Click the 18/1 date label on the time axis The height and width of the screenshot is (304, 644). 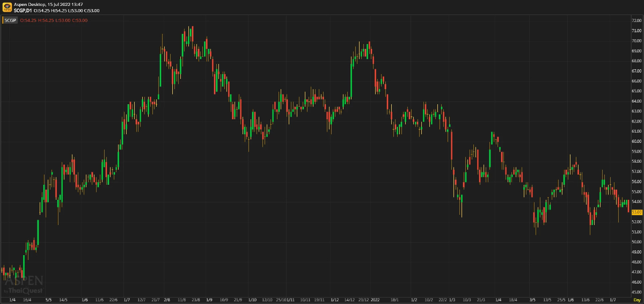[395, 299]
